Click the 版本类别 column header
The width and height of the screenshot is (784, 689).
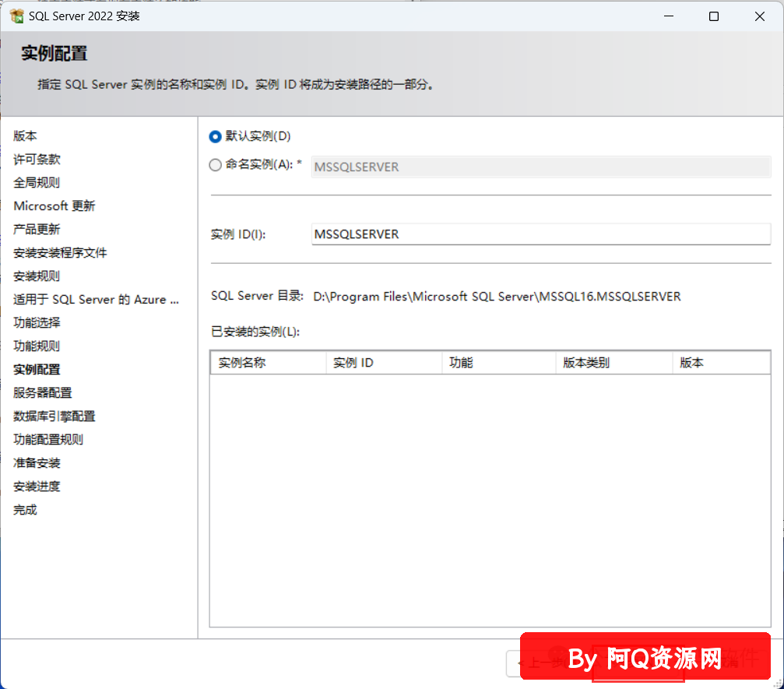[x=614, y=363]
